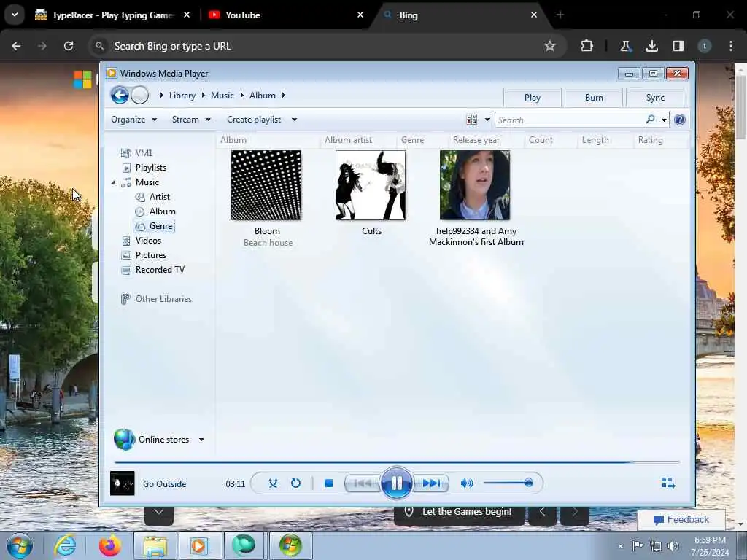This screenshot has height=560, width=747.
Task: Open browser downloads icon
Action: [x=652, y=46]
